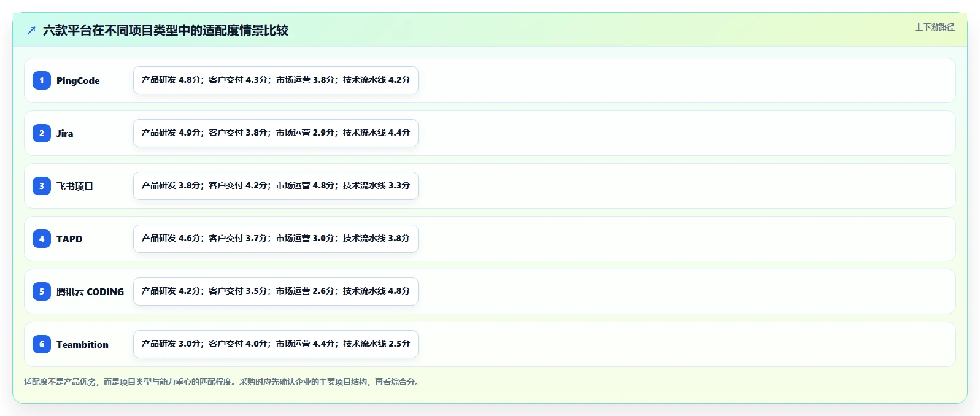This screenshot has width=980, height=416.
Task: Click the arrow icon beside the panel title
Action: 31,30
